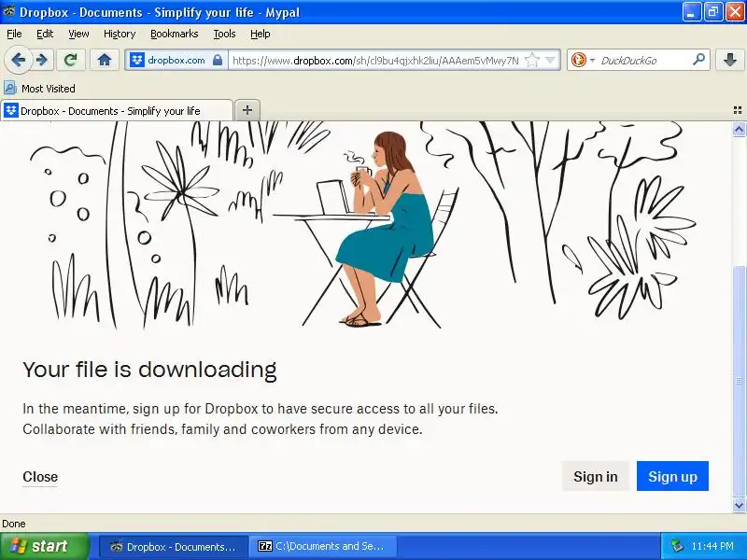Click the 'Done' status bar text

[14, 524]
